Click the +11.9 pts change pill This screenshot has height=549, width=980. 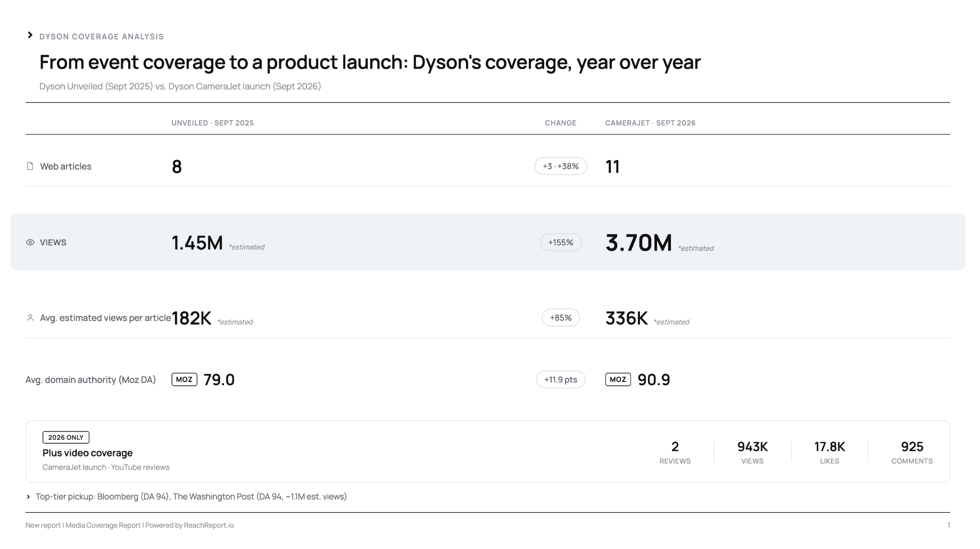561,380
